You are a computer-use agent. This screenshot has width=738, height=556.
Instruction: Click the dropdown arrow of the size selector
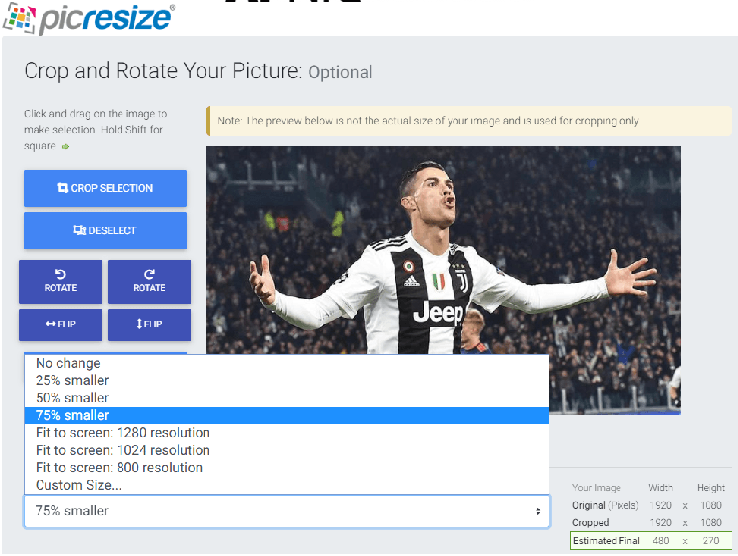pyautogui.click(x=538, y=511)
